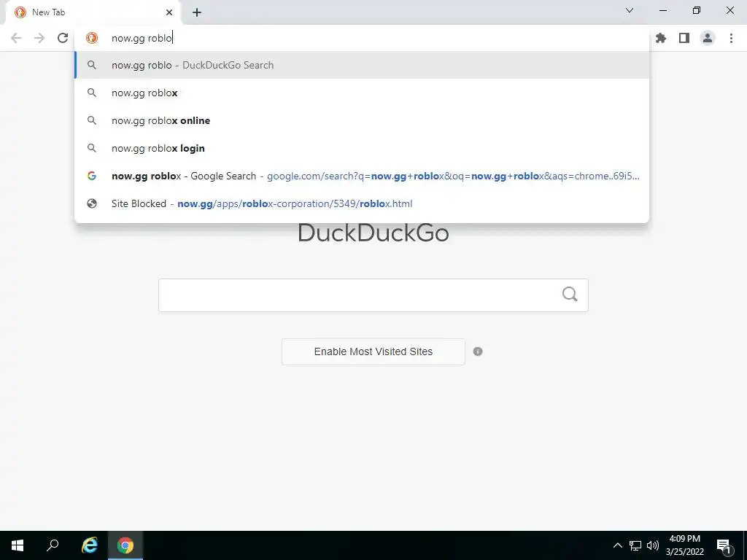Close the New Tab tab

(x=169, y=12)
